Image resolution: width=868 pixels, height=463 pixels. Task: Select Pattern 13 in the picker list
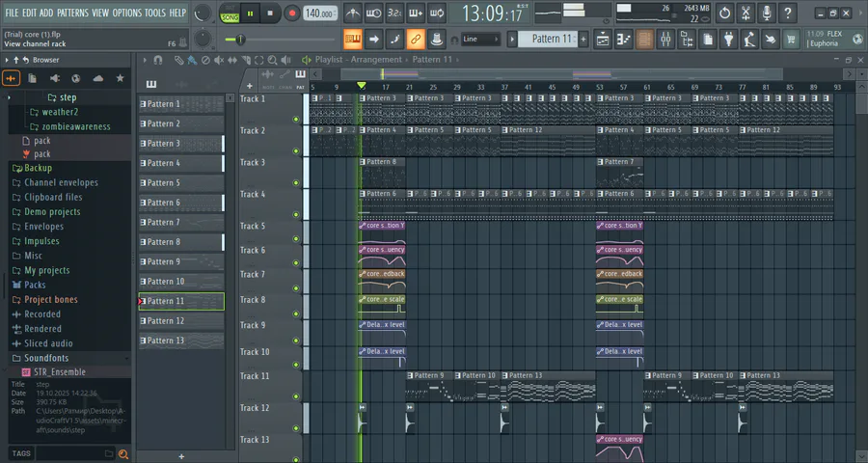[181, 340]
